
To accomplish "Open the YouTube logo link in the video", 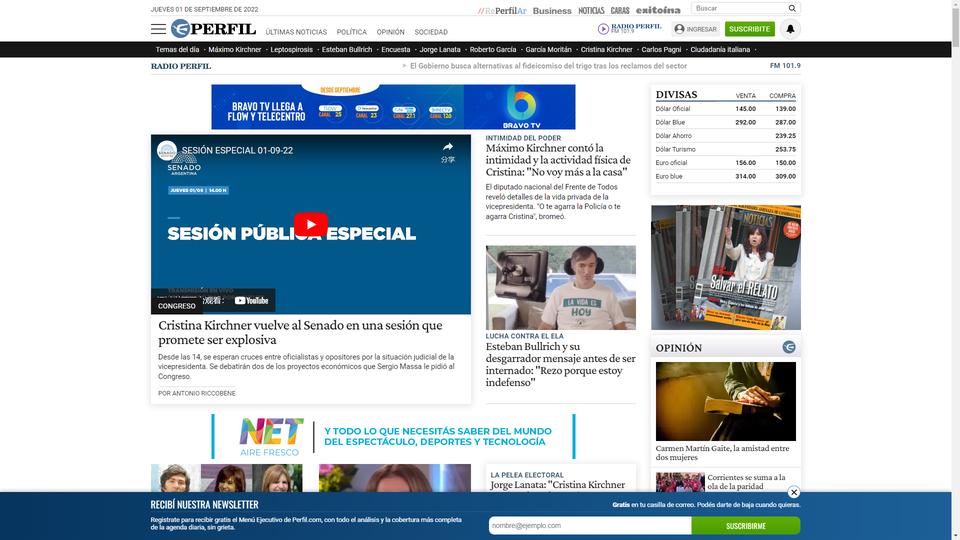I will click(252, 301).
